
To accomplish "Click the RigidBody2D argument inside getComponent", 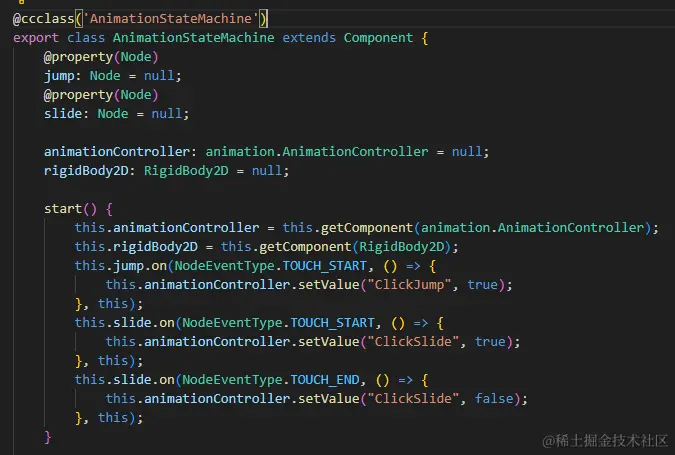I will [x=401, y=247].
